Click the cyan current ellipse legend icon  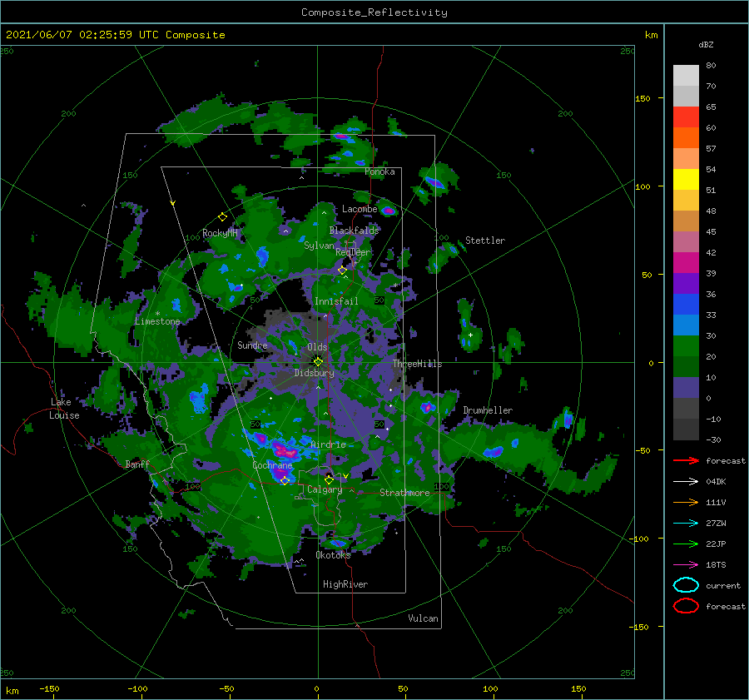pyautogui.click(x=686, y=585)
